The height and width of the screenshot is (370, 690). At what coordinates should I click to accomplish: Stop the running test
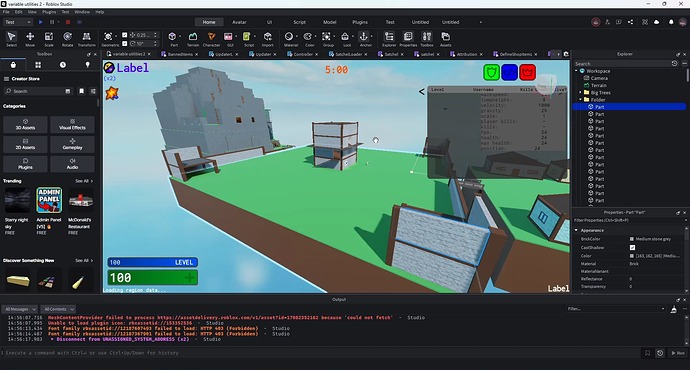[x=68, y=22]
